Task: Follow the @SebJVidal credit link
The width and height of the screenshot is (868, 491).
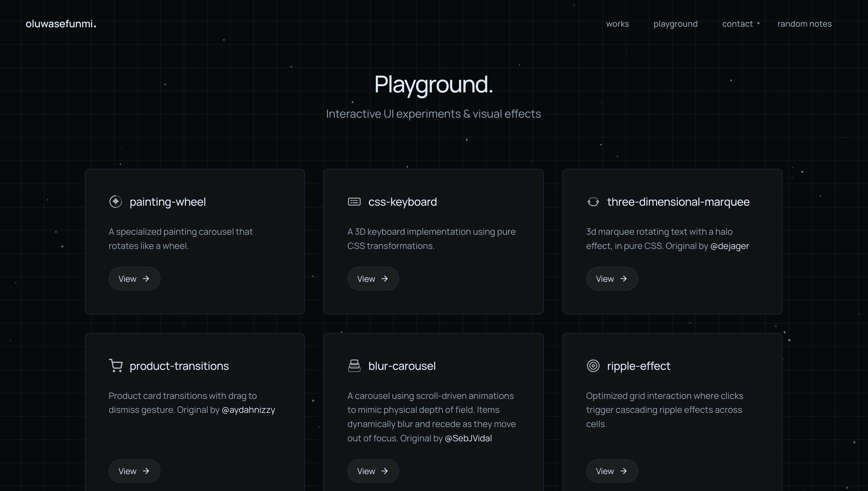Action: click(468, 438)
